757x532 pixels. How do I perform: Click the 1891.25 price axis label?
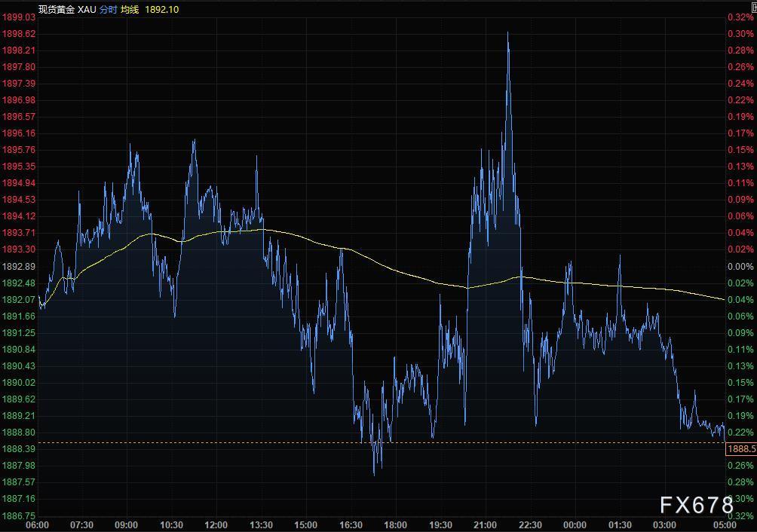coord(19,333)
